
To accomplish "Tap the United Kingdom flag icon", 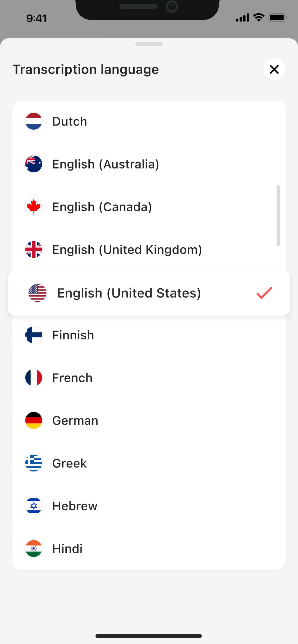I will point(34,249).
